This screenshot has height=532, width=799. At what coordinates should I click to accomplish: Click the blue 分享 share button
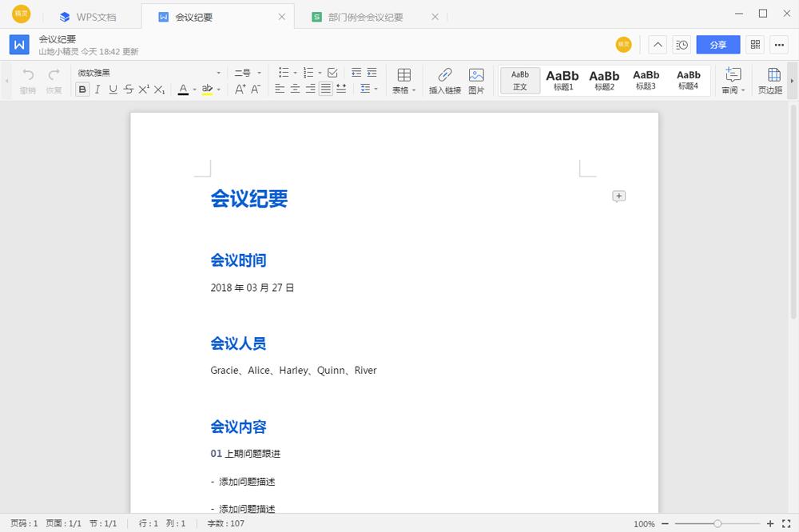(718, 45)
